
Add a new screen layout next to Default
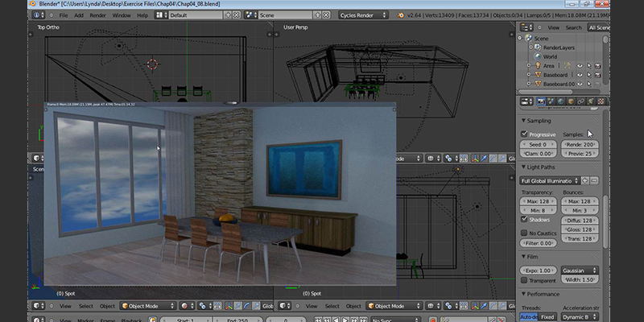pos(229,15)
